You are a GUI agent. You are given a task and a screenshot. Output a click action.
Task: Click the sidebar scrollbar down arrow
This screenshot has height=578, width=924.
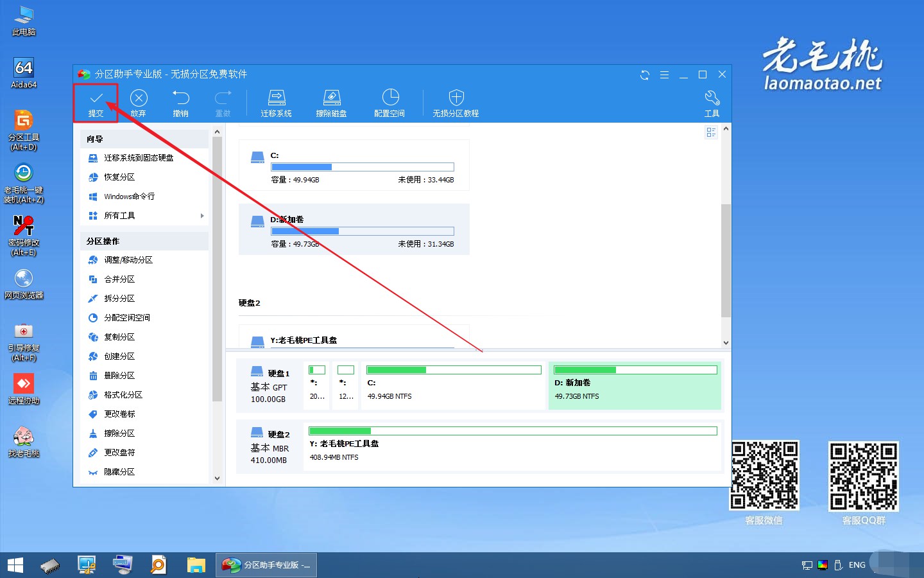(217, 478)
